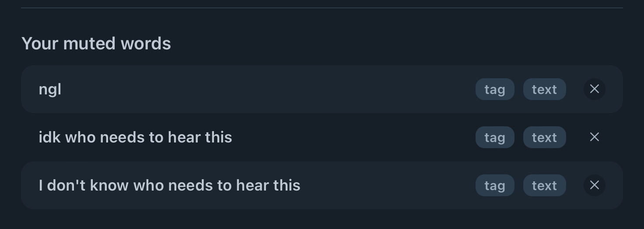Image resolution: width=644 pixels, height=229 pixels.
Task: Select the 'idk who needs to hear this' text
Action: [135, 137]
